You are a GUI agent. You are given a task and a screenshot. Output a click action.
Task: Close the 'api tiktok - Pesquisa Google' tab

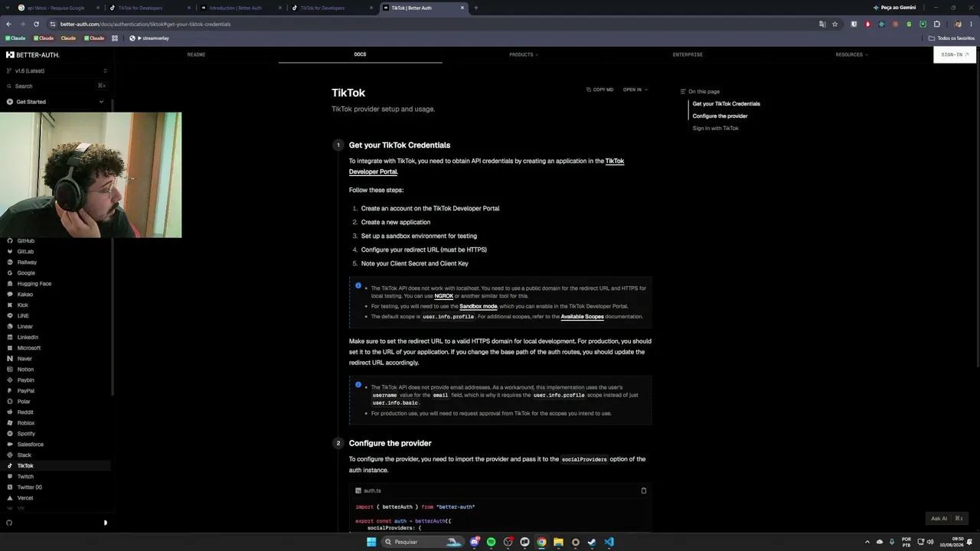tap(98, 8)
